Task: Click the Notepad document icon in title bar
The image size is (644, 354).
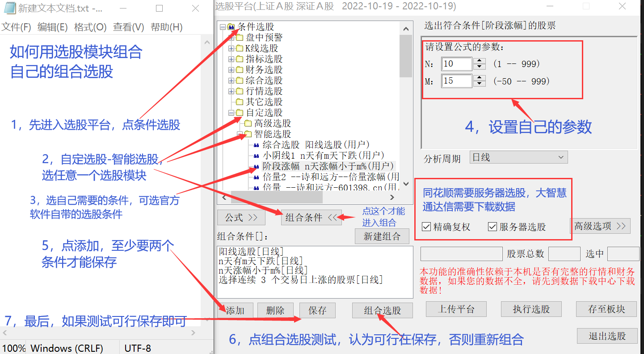Action: point(9,8)
